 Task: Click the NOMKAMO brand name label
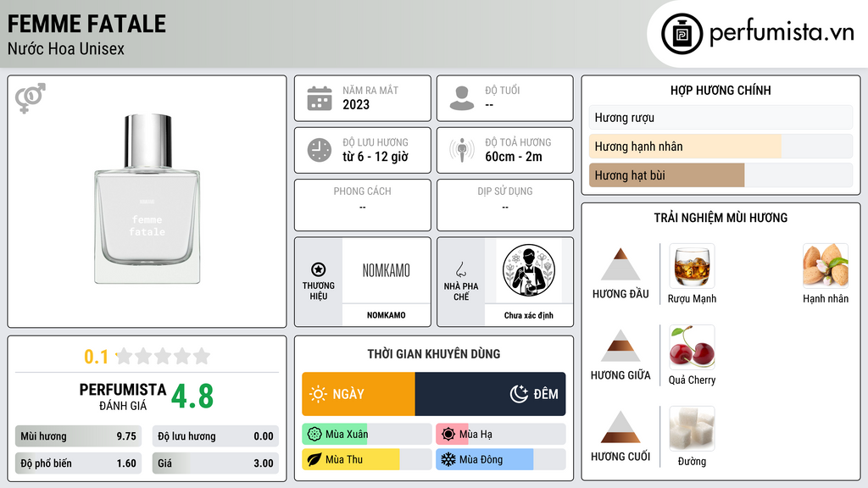pos(386,315)
